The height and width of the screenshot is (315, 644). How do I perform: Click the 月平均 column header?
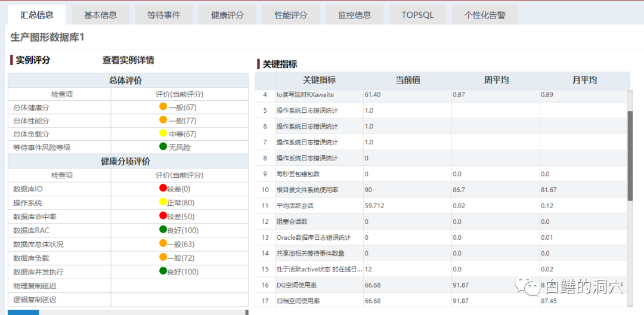pos(584,81)
